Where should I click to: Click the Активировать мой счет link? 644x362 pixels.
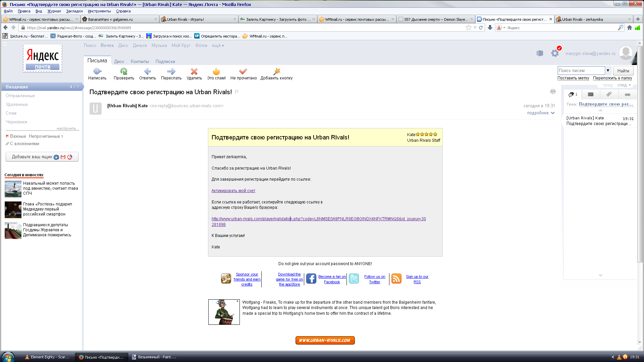coord(233,191)
